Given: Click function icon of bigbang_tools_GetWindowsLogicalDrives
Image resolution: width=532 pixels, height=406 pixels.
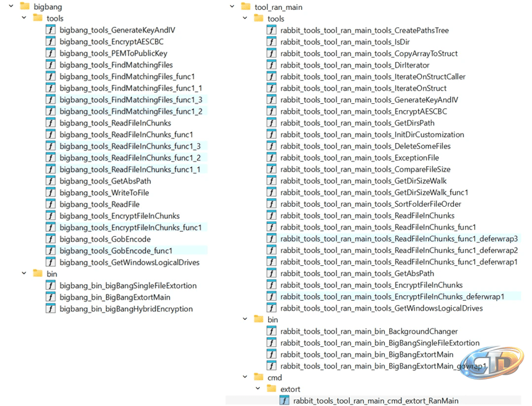Looking at the screenshot, I should [50, 262].
